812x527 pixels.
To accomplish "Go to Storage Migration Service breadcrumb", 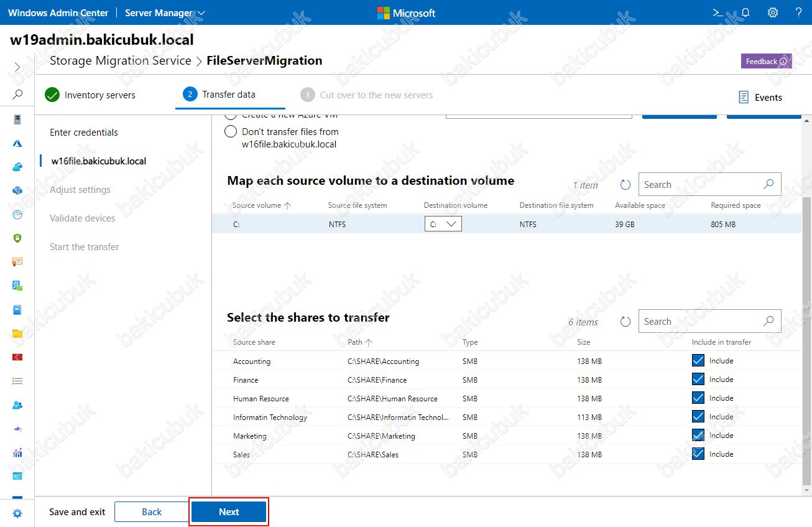I will tap(121, 61).
